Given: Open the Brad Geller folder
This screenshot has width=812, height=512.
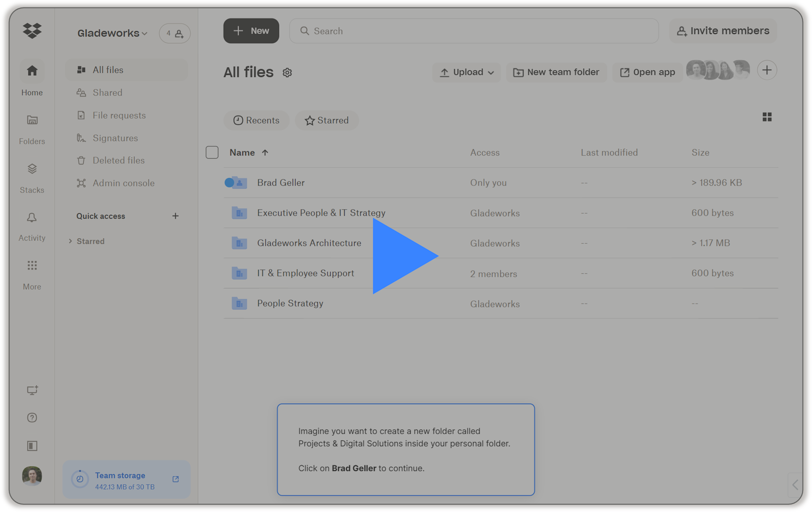Looking at the screenshot, I should coord(281,183).
